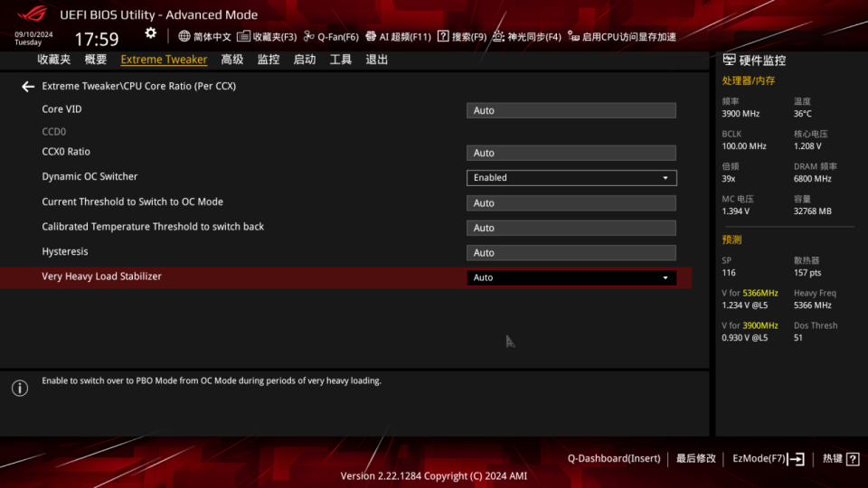Click the Hysteresis label
Image resolution: width=868 pixels, height=488 pixels.
click(x=65, y=252)
